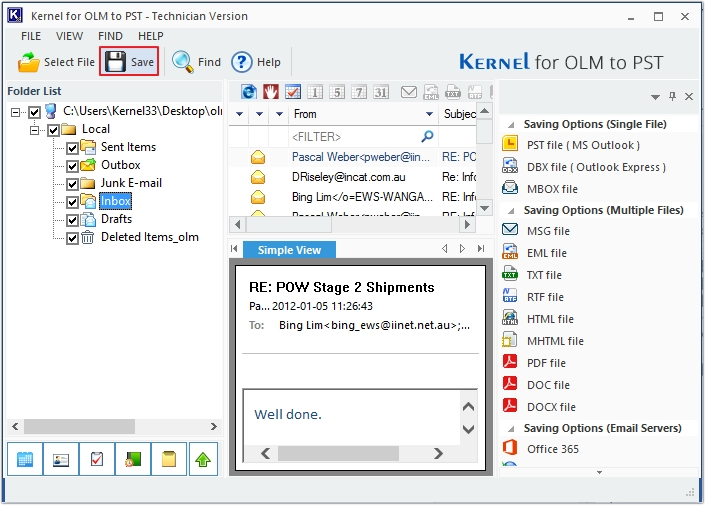Click the calendar '31' month view icon
The height and width of the screenshot is (506, 706).
[381, 92]
